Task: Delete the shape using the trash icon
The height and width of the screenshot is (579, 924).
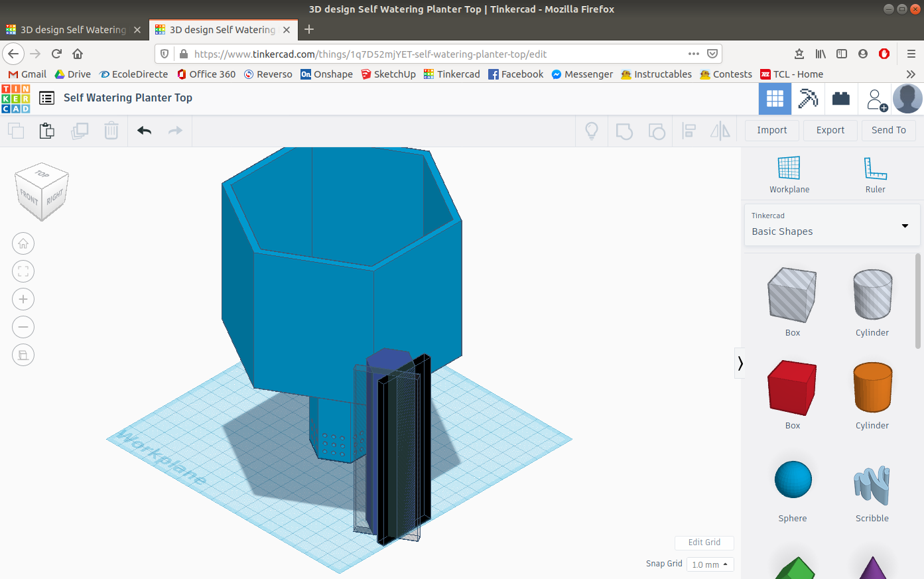Action: [x=111, y=131]
